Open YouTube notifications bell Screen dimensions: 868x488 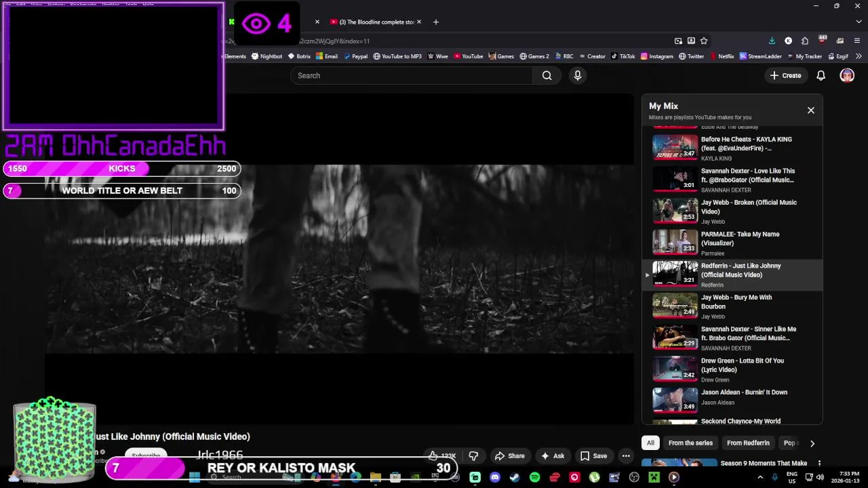[x=821, y=75]
